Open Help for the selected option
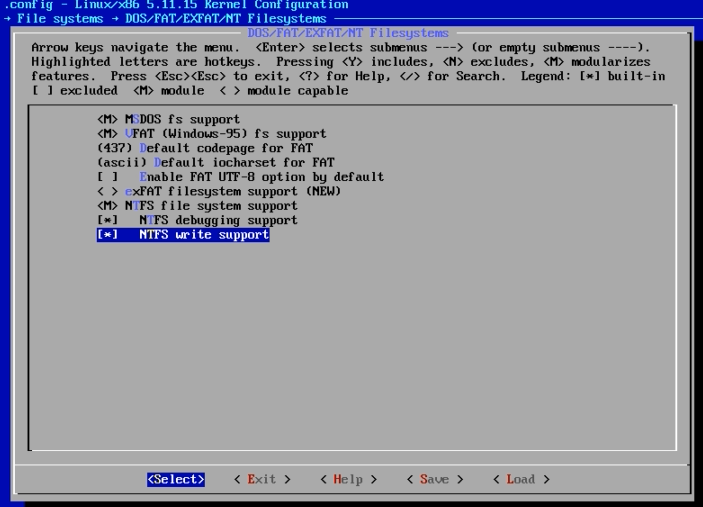 click(x=348, y=479)
